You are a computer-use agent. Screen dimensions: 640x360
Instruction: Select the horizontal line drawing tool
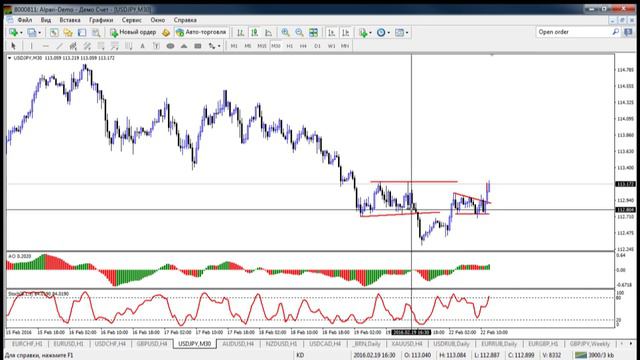tap(45, 46)
